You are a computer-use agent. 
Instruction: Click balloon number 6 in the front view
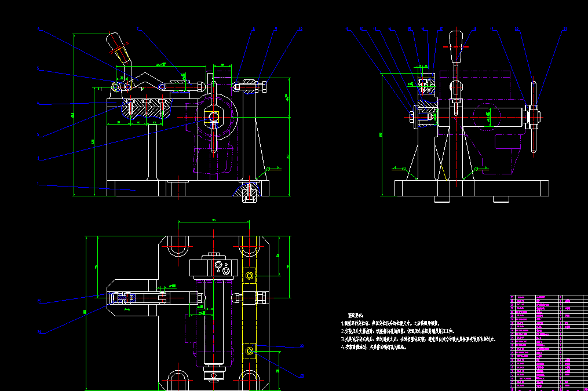[38, 29]
